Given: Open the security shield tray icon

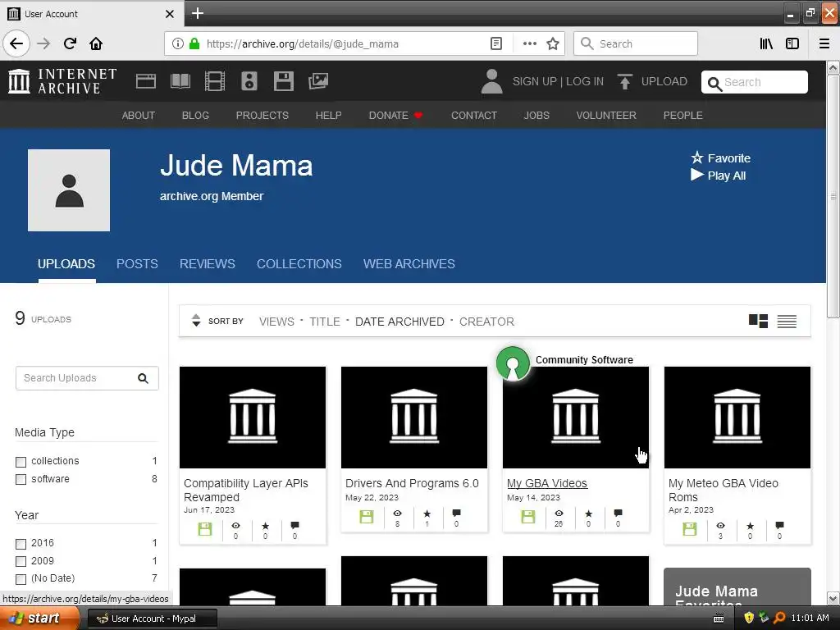Looking at the screenshot, I should click(x=749, y=618).
